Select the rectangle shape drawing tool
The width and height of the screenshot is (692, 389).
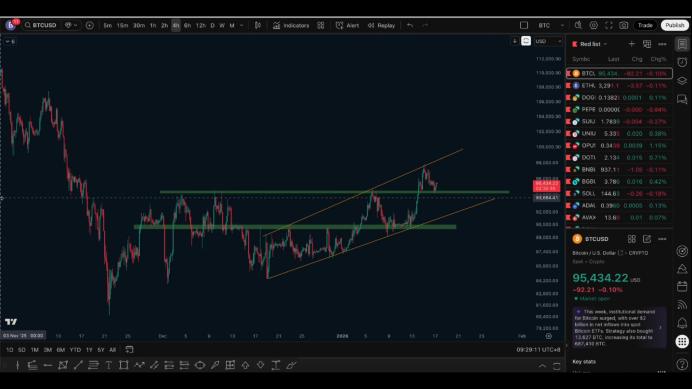click(x=124, y=365)
